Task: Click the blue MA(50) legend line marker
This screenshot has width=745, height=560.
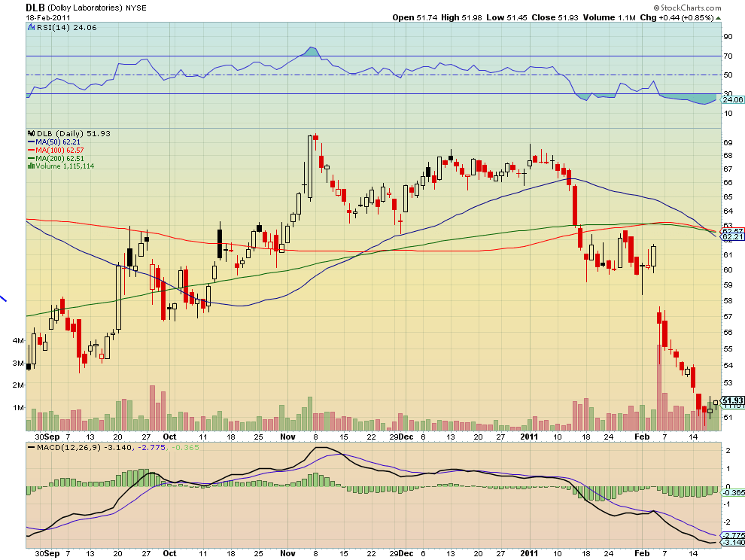Action: coord(32,142)
